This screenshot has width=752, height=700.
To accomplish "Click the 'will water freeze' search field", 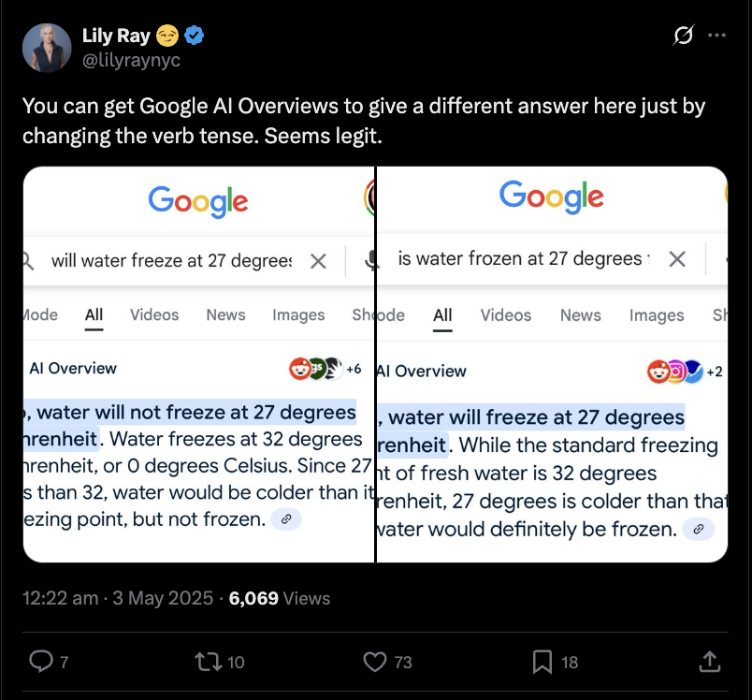I will pyautogui.click(x=171, y=261).
